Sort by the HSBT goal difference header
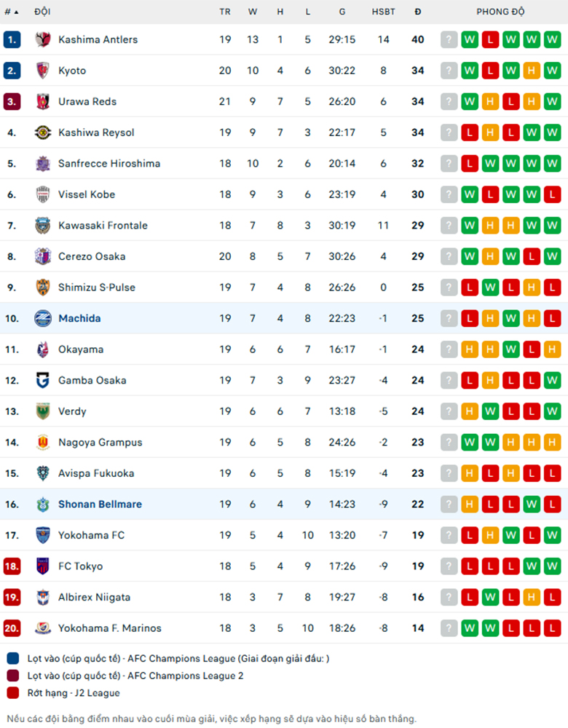This screenshot has width=568, height=728. (383, 12)
